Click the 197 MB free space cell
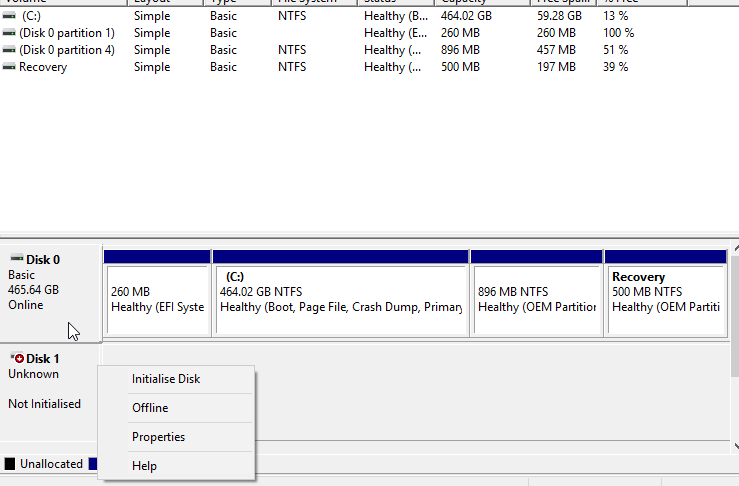The image size is (739, 486). click(556, 67)
